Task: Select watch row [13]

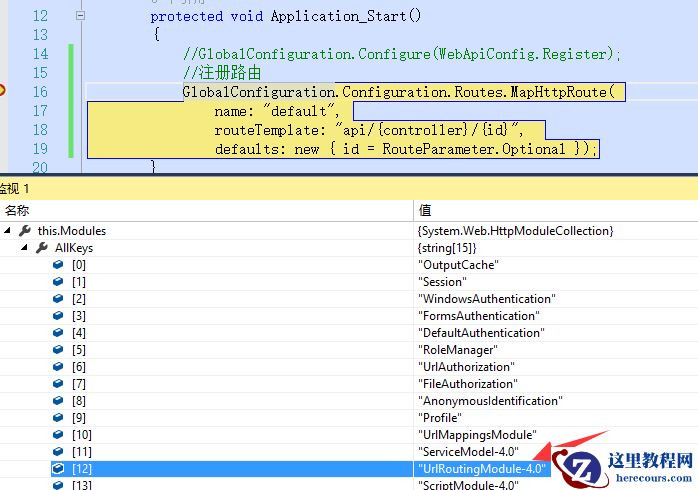Action: pos(349,484)
